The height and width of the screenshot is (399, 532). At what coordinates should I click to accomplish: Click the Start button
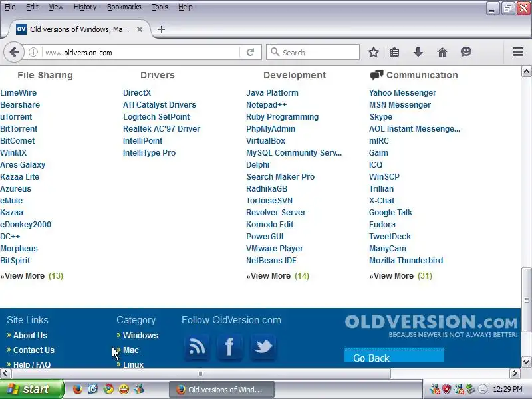pos(31,389)
